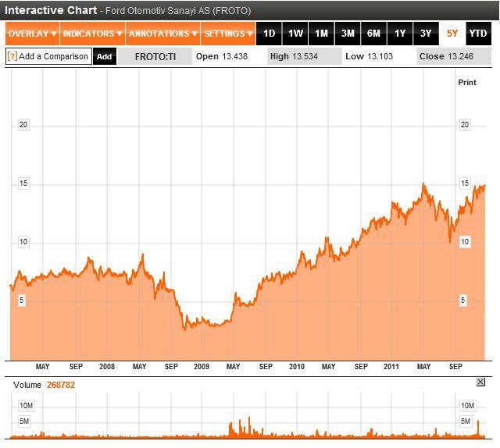500x448 pixels.
Task: Click the Open 13.438 value
Action: [x=222, y=56]
